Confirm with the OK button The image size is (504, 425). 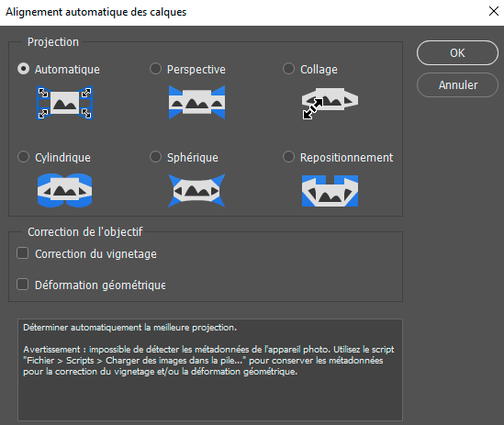457,52
